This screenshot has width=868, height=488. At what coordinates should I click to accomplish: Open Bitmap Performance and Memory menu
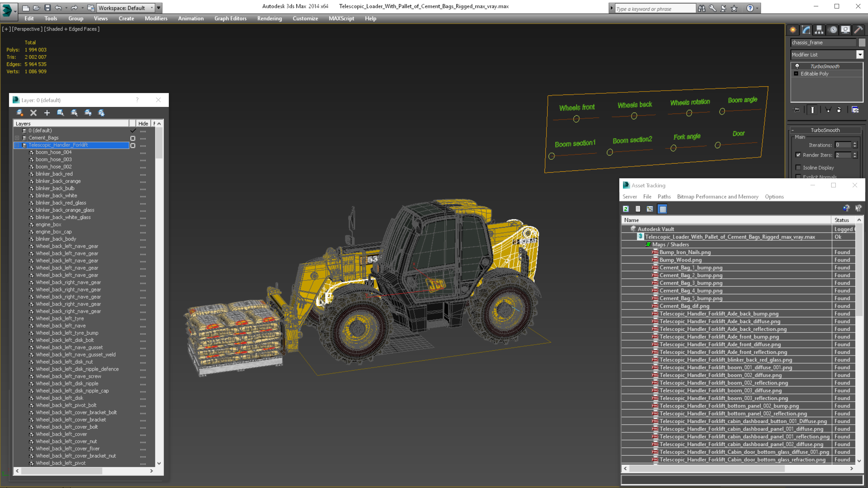click(x=718, y=197)
